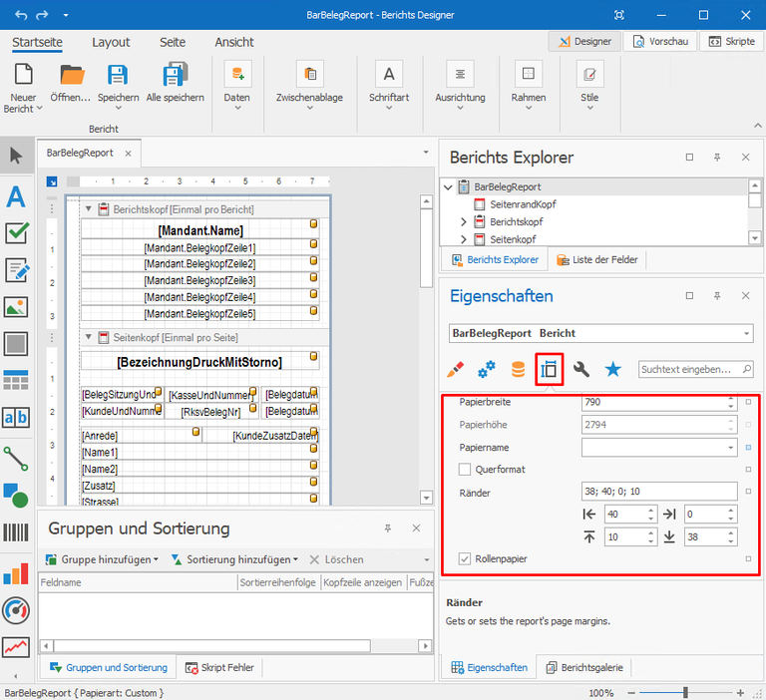Open the Behavior properties category (gears)
This screenshot has height=700, width=766.
487,369
